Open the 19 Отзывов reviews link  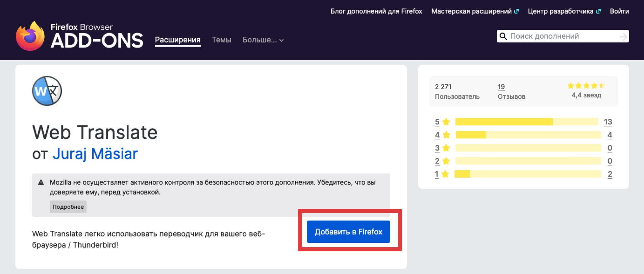click(512, 91)
